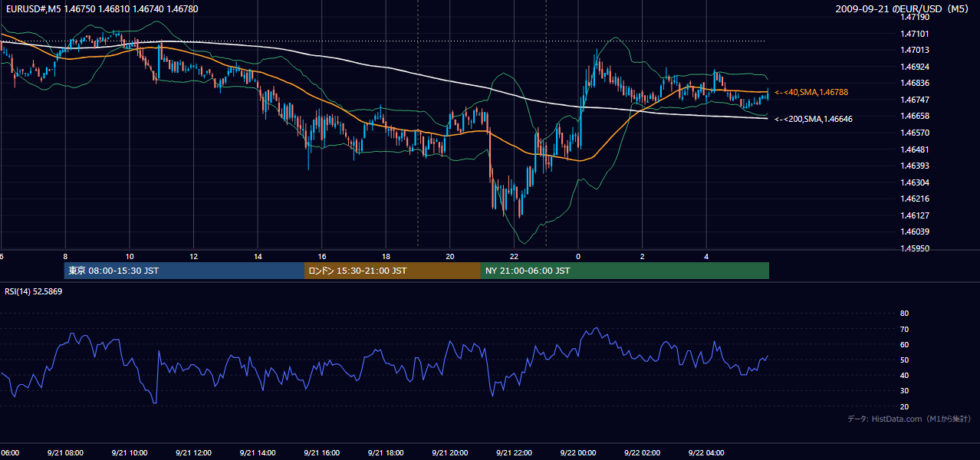Click the RSI(14) 52.5869 indicator label
Viewport: 980px width, 460px height.
coord(34,291)
